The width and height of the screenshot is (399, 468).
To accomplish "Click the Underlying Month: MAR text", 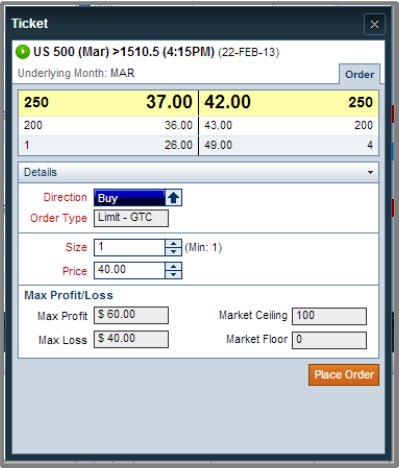I will coord(76,73).
